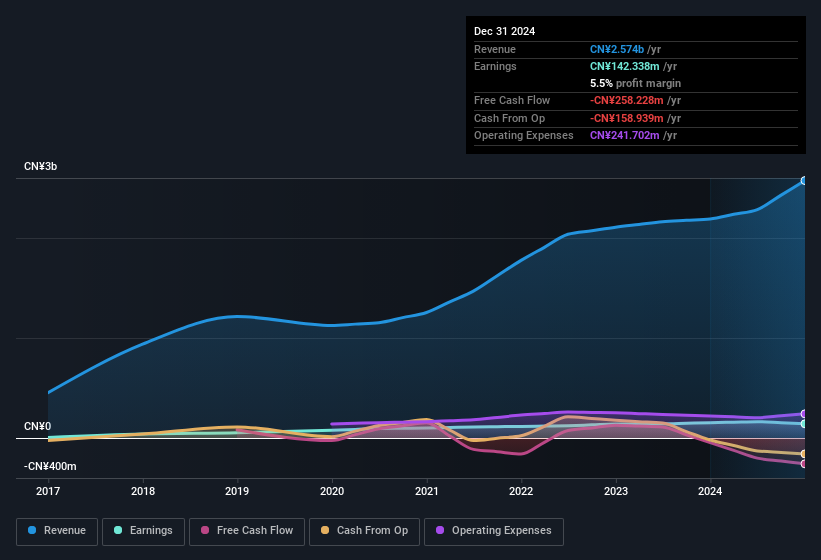Image resolution: width=821 pixels, height=560 pixels.
Task: Click the Dec 31 2024 tooltip date
Action: point(504,31)
